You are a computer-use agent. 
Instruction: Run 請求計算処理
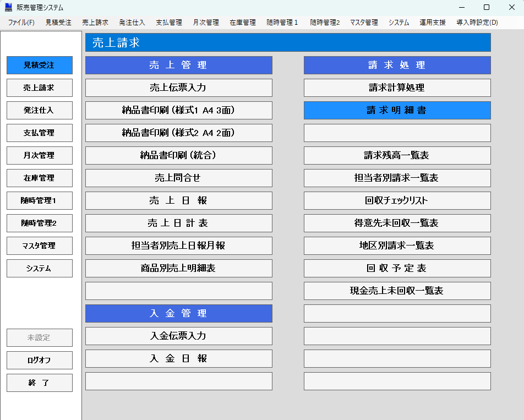pos(397,88)
